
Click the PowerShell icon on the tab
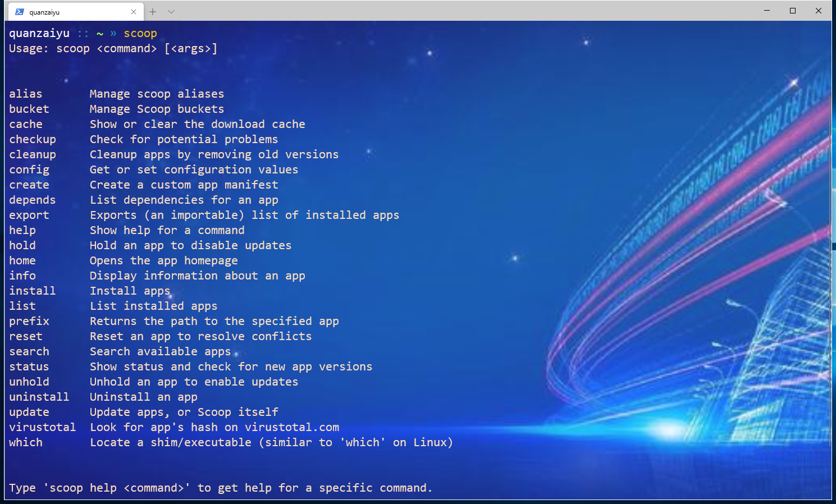(20, 12)
